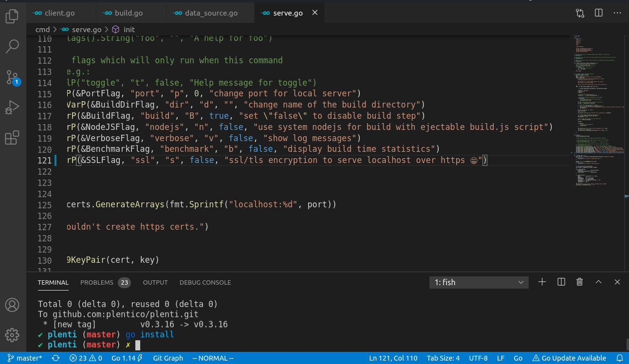This screenshot has height=364, width=629.
Task: Click 'github.com:plentico/plenti.git' text in terminal
Action: click(x=126, y=314)
